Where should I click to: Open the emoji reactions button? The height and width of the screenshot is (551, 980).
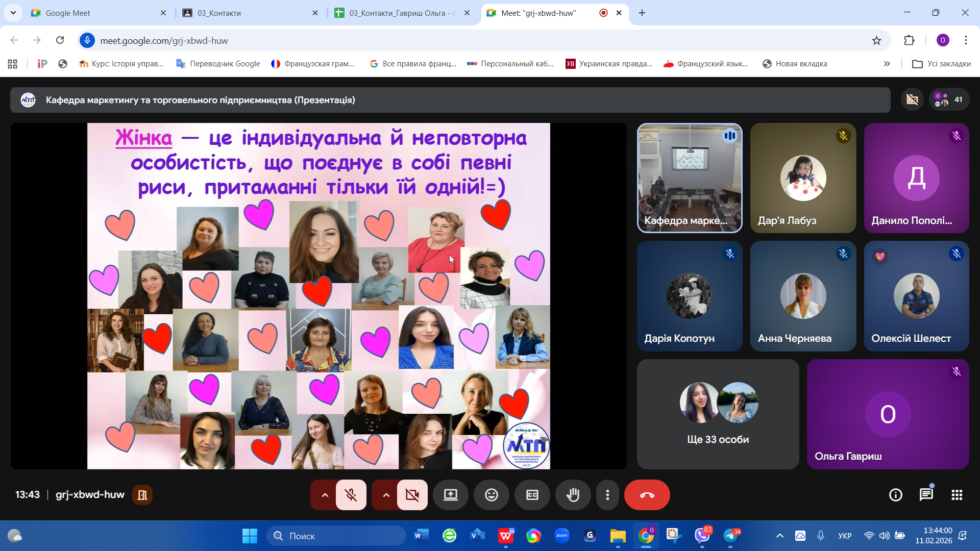[491, 495]
